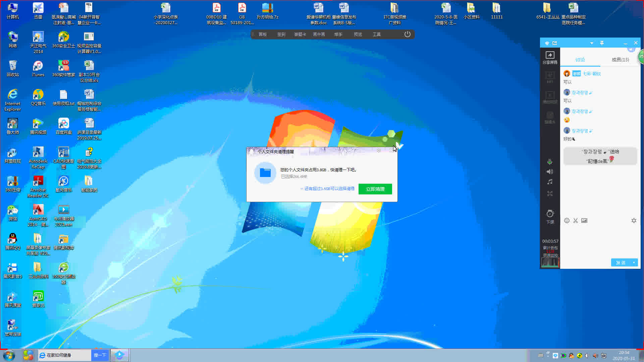
Task: Open the Windows Start menu
Action: (x=9, y=355)
